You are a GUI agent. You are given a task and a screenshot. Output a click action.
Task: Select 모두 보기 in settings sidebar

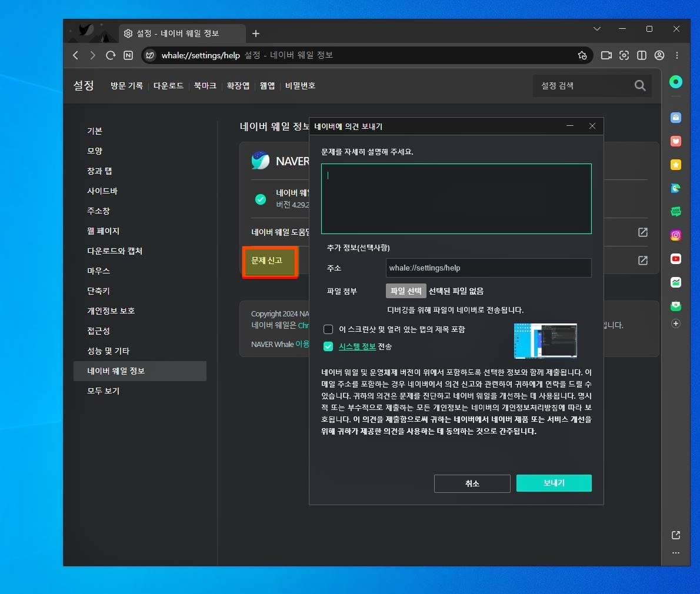pos(103,391)
